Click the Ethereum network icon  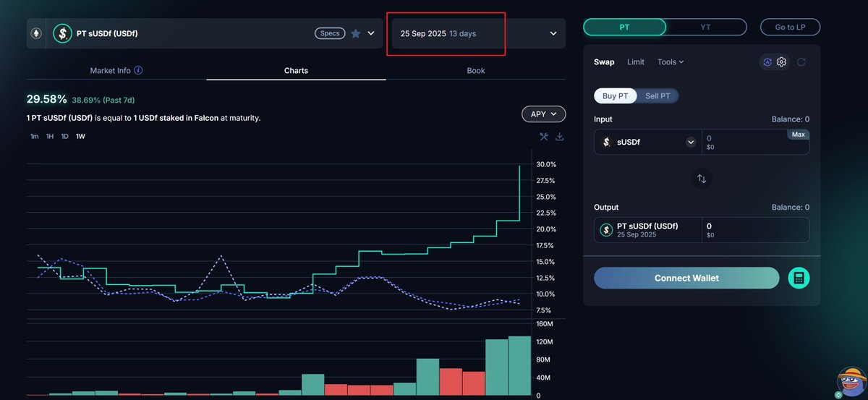click(36, 33)
